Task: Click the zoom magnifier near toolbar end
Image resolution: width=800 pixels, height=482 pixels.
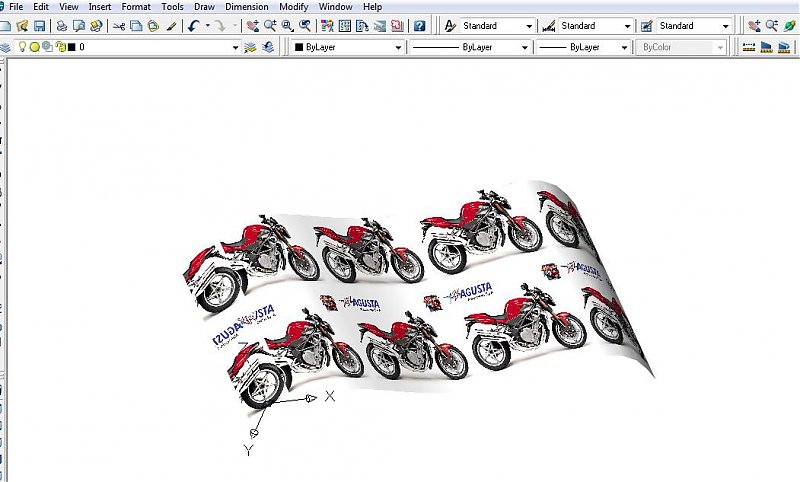Action: point(771,26)
